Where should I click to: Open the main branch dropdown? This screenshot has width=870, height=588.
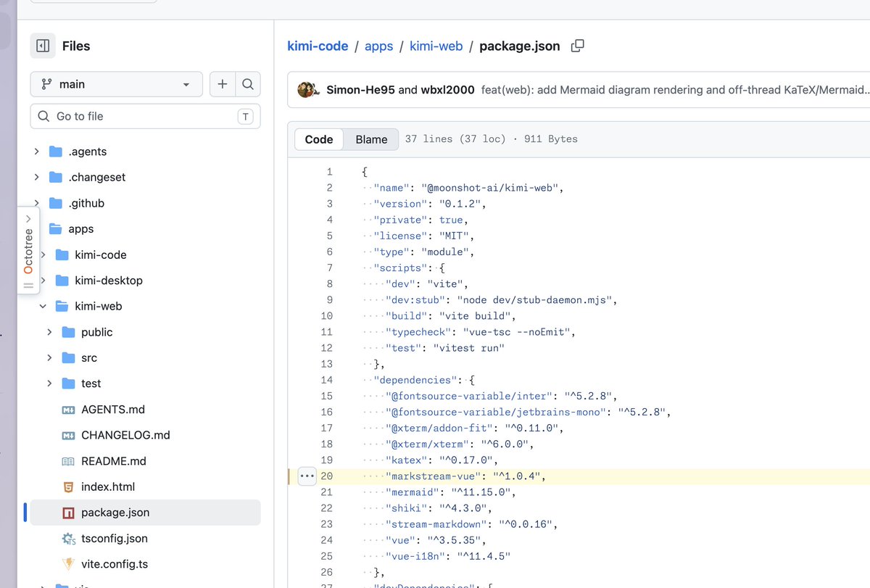[x=117, y=84]
